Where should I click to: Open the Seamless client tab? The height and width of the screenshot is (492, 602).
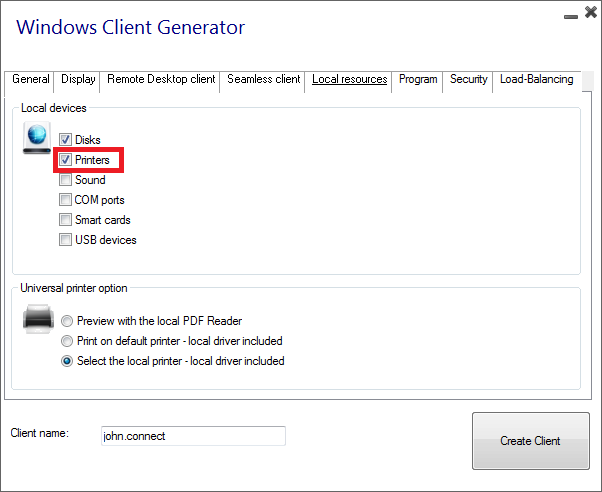point(263,80)
